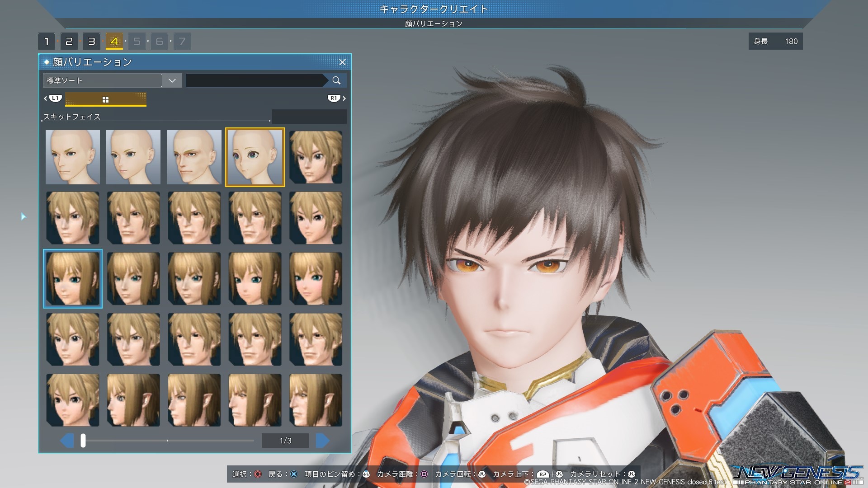Click the small side panel expand arrow
Screen dimensions: 868x488
(24, 217)
